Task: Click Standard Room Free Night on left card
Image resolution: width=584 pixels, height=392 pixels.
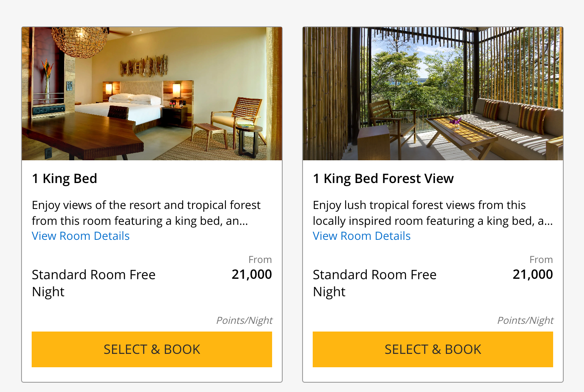Action: (x=94, y=283)
